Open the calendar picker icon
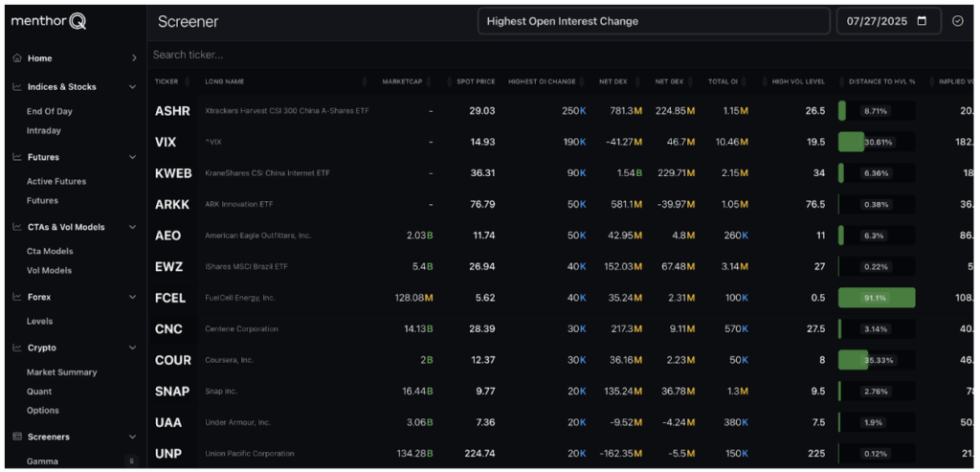Viewport: 980px width, 472px height. point(922,21)
